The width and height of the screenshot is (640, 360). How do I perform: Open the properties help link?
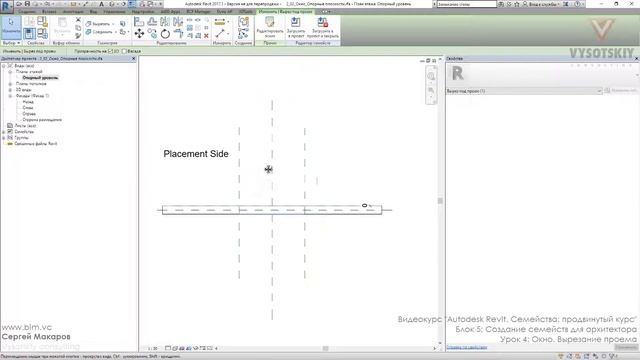point(467,347)
